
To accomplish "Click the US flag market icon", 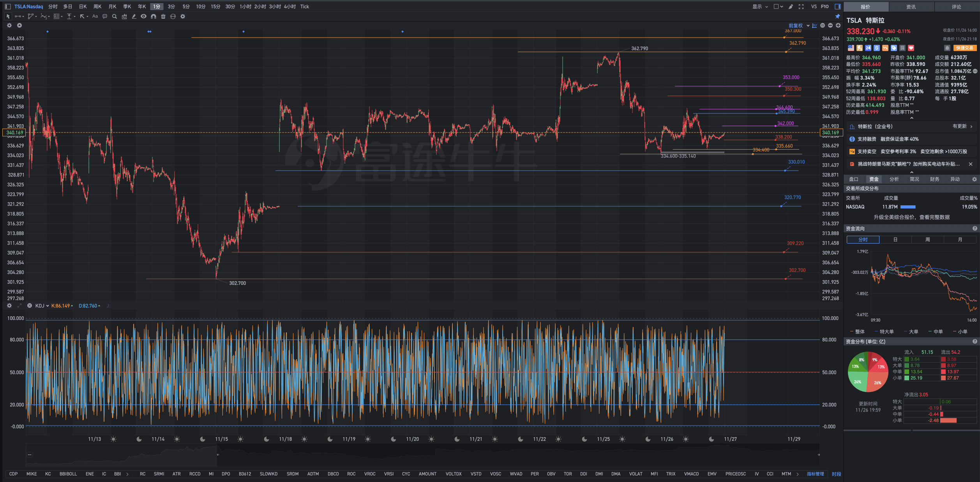I will [x=851, y=48].
